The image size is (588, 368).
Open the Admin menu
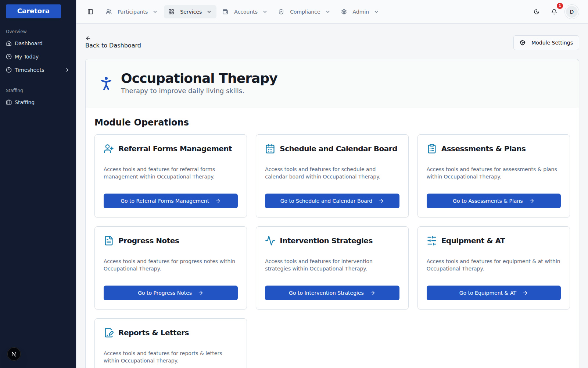point(360,12)
